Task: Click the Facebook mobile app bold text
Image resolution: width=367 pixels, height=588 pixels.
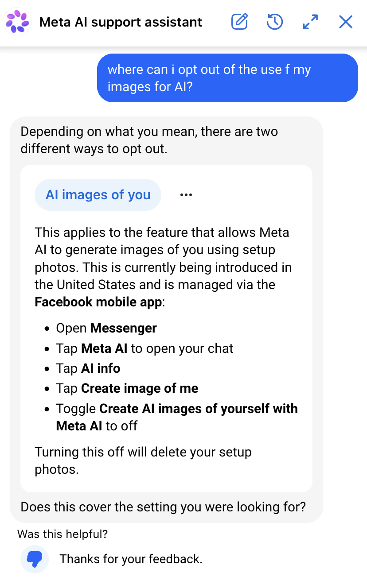Action: tap(98, 302)
